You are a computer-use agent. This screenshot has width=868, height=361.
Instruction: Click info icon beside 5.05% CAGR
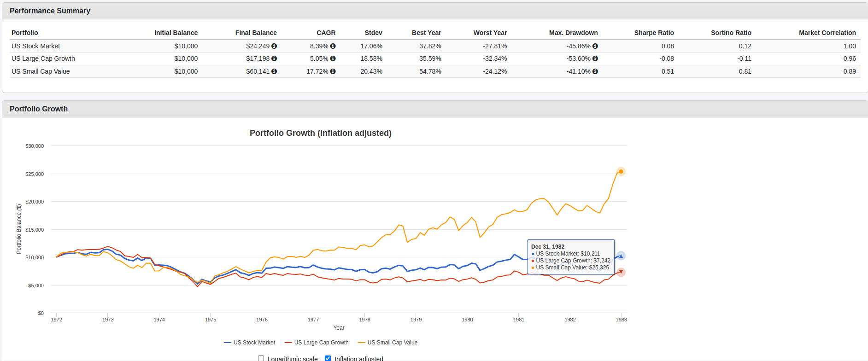pyautogui.click(x=333, y=58)
